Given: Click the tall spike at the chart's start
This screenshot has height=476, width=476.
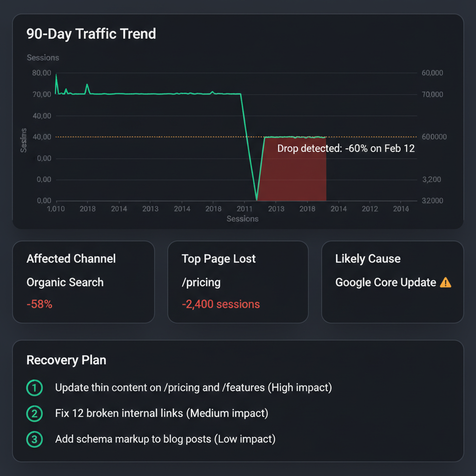Looking at the screenshot, I should [x=56, y=75].
